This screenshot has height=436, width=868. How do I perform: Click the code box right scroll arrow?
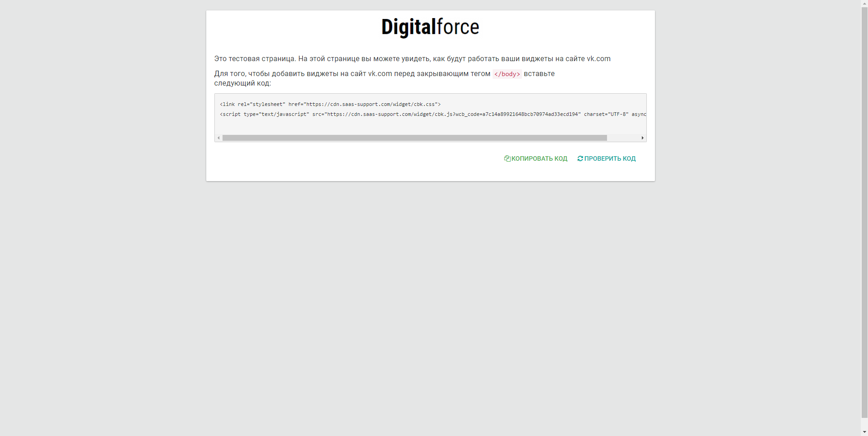click(642, 138)
